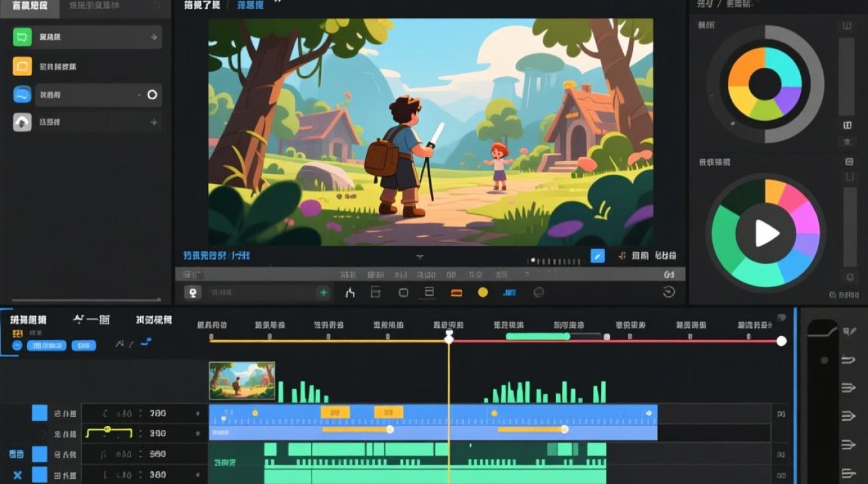Click the circular reset icon at toolbar right
Image resolution: width=868 pixels, height=484 pixels.
click(x=669, y=292)
